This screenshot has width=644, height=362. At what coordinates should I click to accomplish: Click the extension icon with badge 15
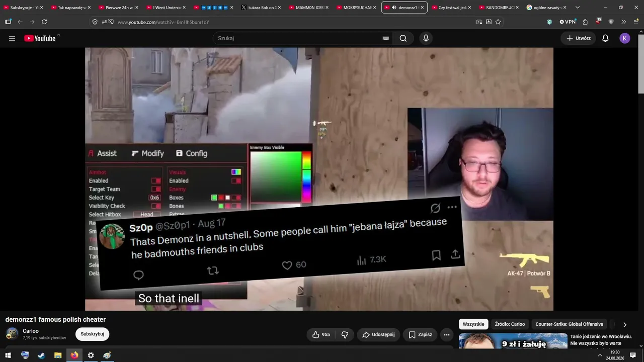(598, 22)
